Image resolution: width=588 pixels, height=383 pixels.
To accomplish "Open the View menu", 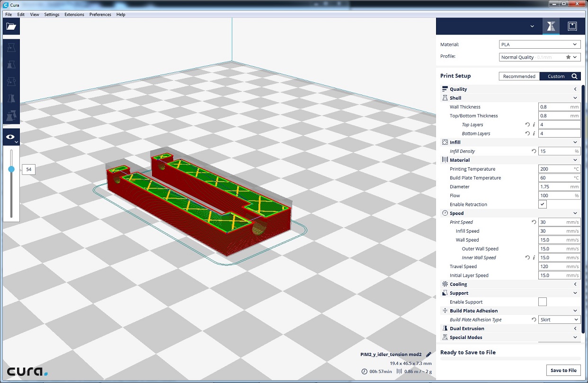I will click(35, 15).
